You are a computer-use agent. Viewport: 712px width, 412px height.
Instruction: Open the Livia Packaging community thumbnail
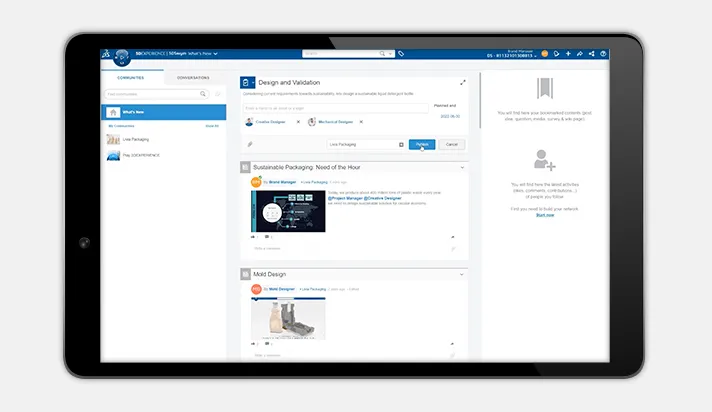[113, 139]
